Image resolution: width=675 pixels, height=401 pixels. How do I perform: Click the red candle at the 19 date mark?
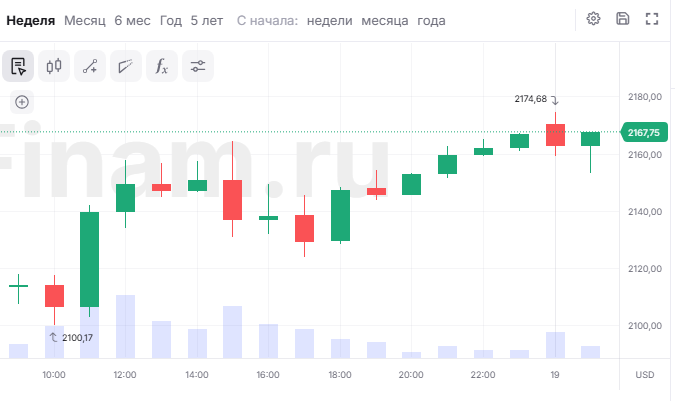click(x=555, y=135)
